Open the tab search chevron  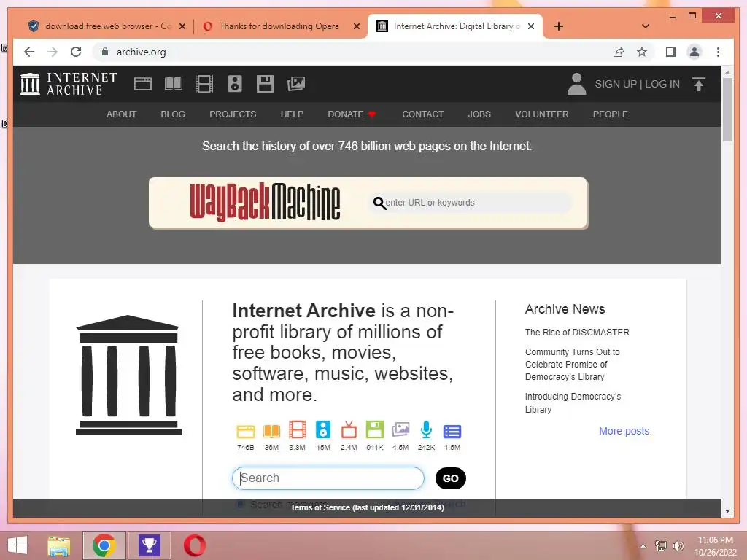tap(646, 26)
